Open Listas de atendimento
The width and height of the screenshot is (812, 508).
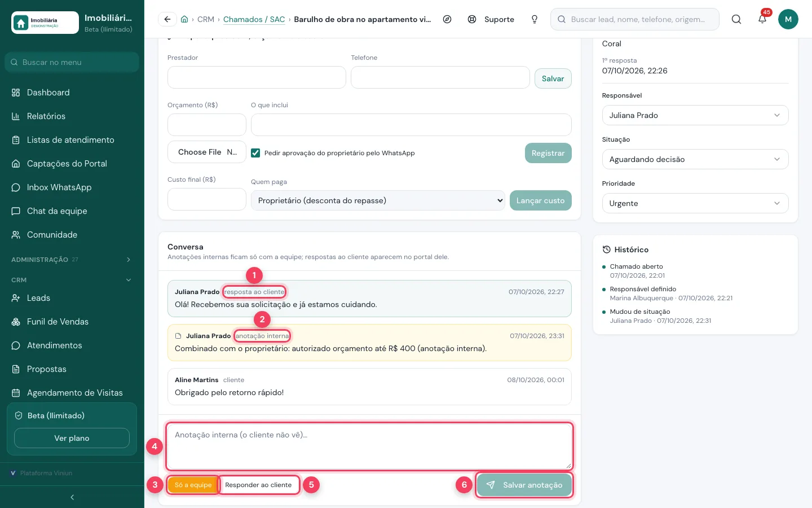pos(72,140)
